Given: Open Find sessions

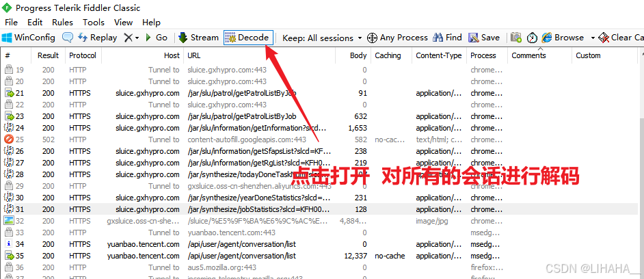Looking at the screenshot, I should click(x=447, y=38).
